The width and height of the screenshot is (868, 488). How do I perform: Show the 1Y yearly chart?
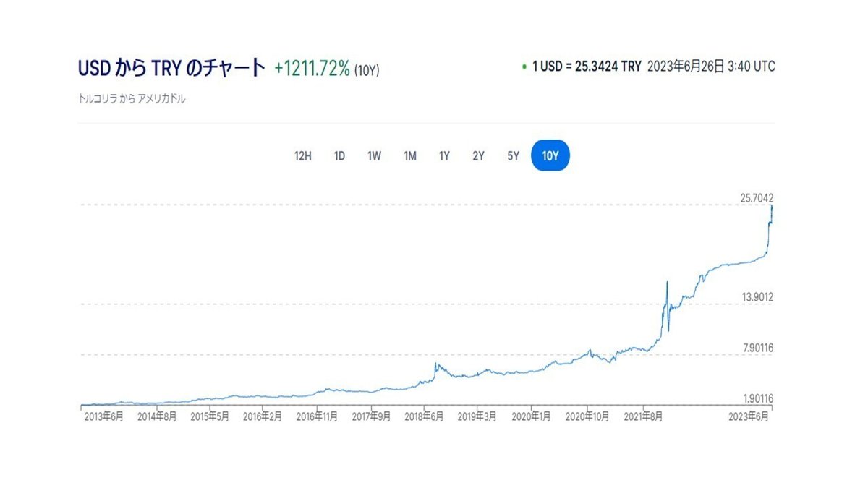point(443,155)
